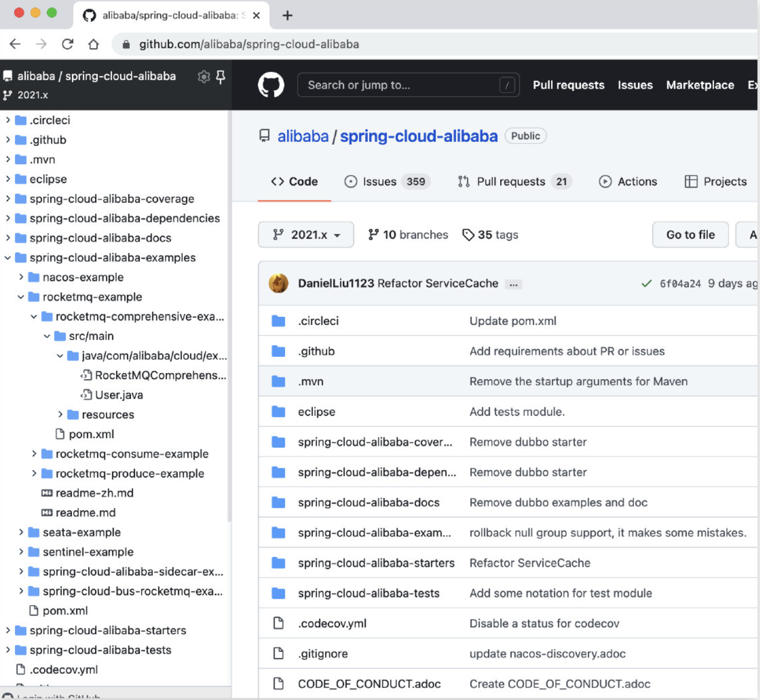View the 10 branches link
Image resolution: width=760 pixels, height=700 pixels.
coord(408,234)
